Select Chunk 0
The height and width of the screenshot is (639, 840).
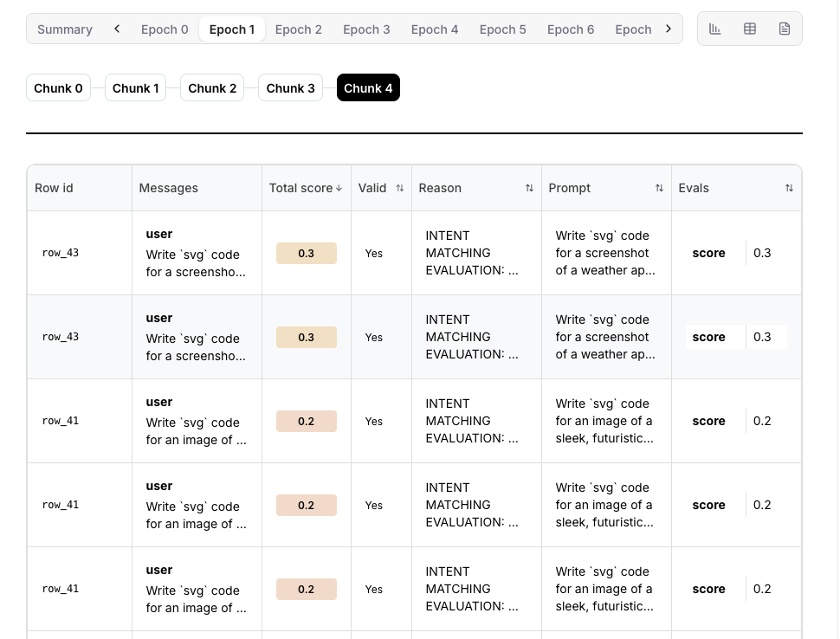tap(58, 87)
